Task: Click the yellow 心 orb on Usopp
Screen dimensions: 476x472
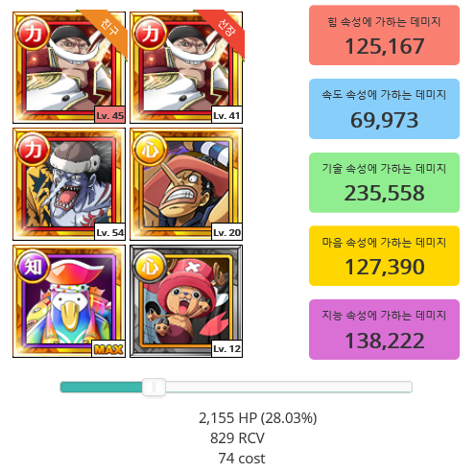Action: (150, 150)
